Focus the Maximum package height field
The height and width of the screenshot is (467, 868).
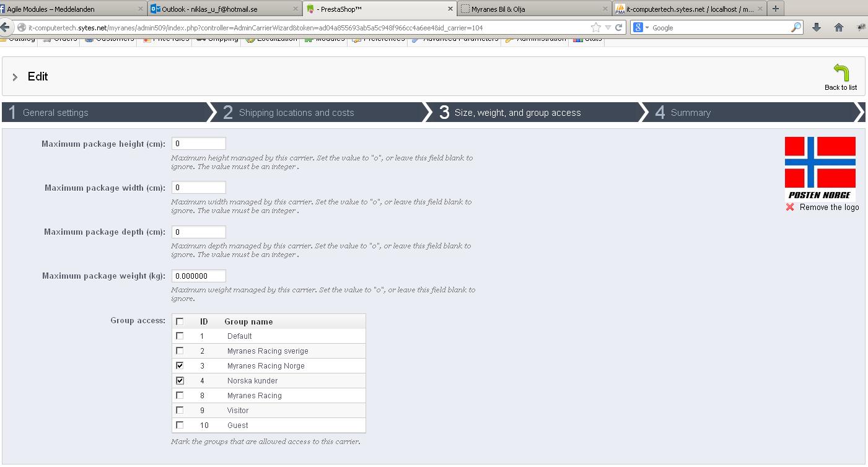click(x=199, y=144)
